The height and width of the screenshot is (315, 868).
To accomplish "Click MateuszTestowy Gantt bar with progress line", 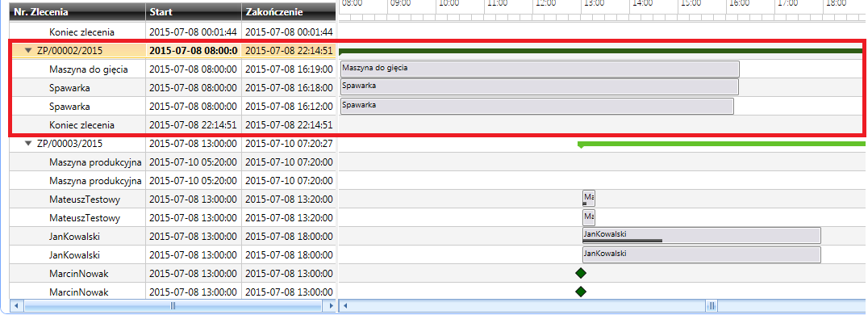I will 588,199.
